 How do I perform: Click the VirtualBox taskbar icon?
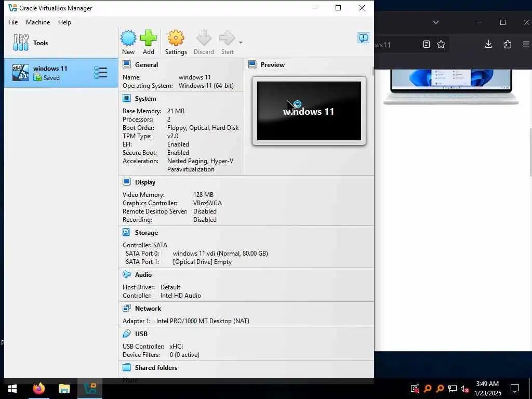point(90,389)
